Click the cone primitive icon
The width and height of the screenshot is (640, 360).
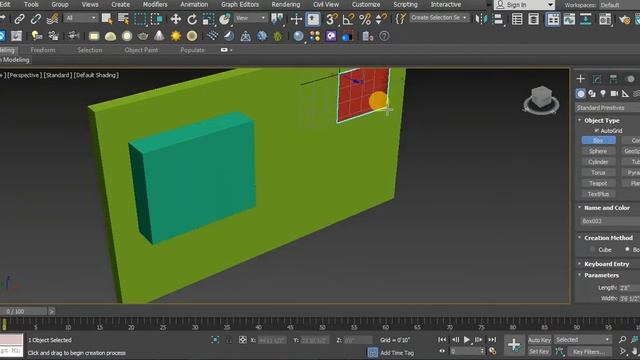pyautogui.click(x=159, y=36)
